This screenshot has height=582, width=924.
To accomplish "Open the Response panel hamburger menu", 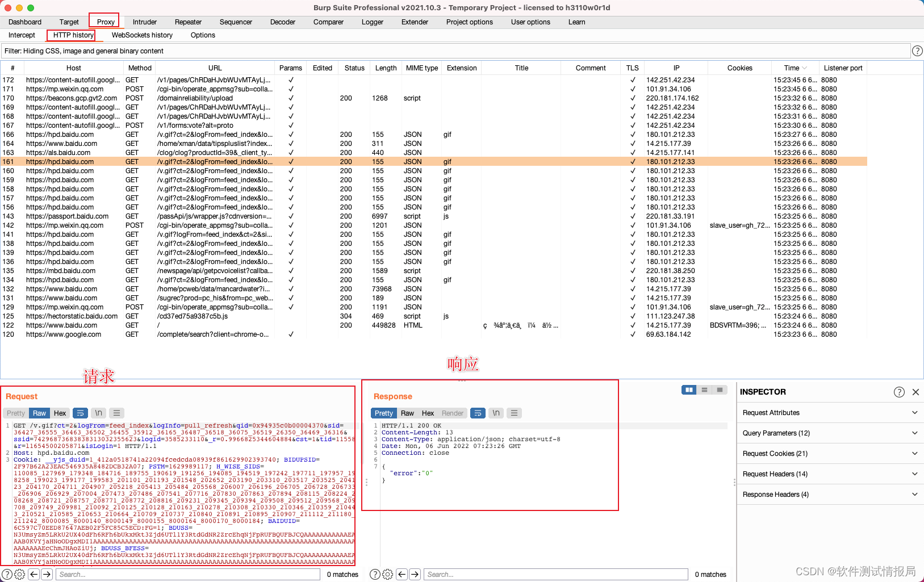I will coord(514,413).
